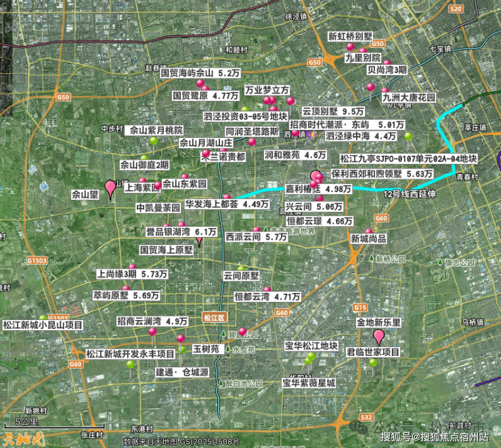Click the 九里别院 label
This screenshot has height=448, width=501.
coord(363,58)
